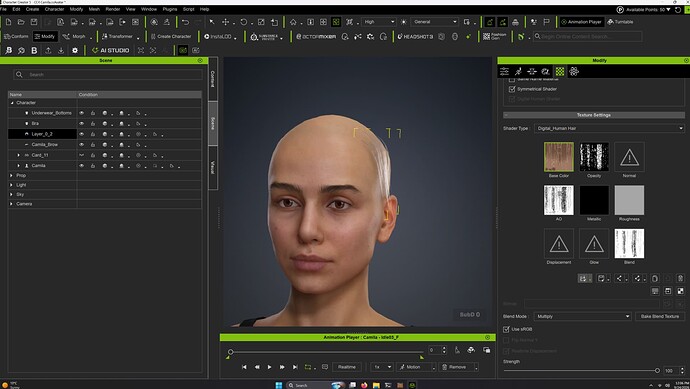
Task: Open the AI STUDIO toolbar button
Action: (x=110, y=51)
